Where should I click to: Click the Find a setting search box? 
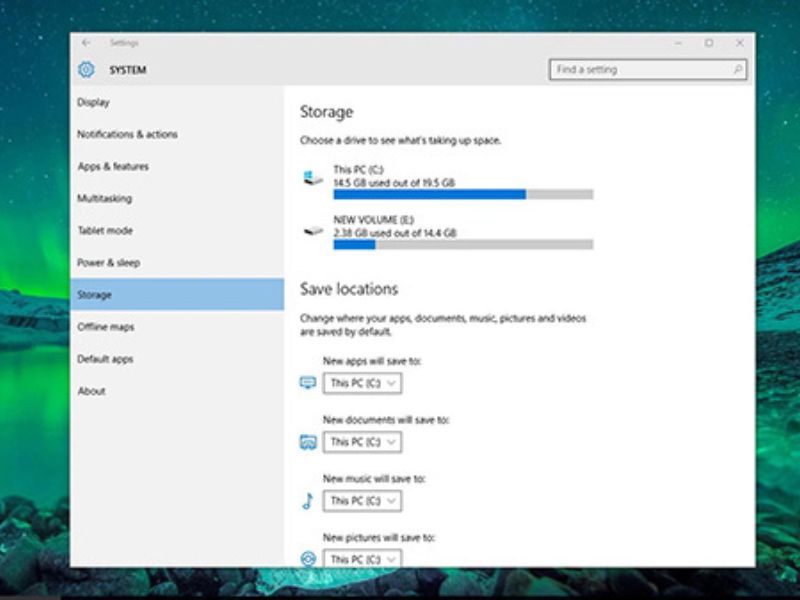point(648,69)
